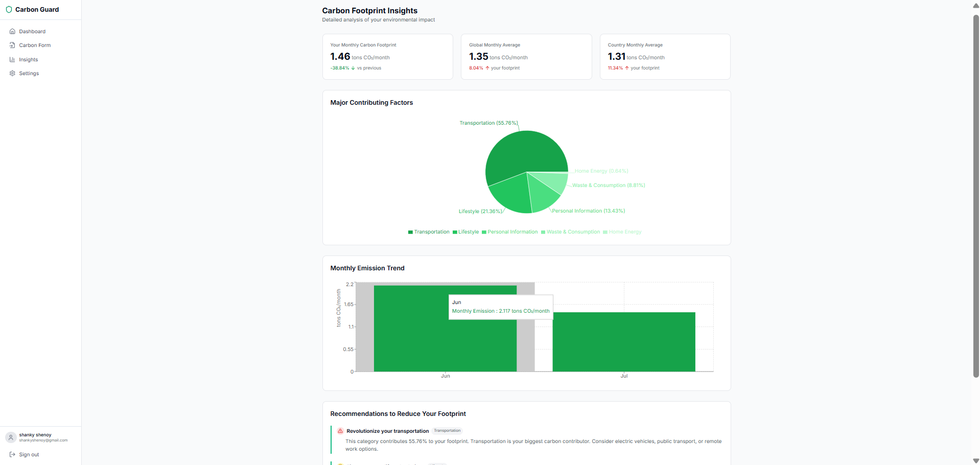
Task: Click the Waste & Consumption pie slice
Action: [x=554, y=180]
